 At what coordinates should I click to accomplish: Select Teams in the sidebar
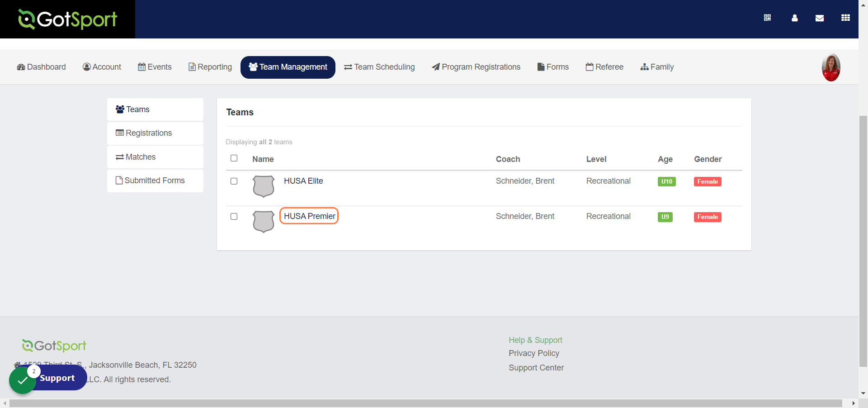pos(155,109)
